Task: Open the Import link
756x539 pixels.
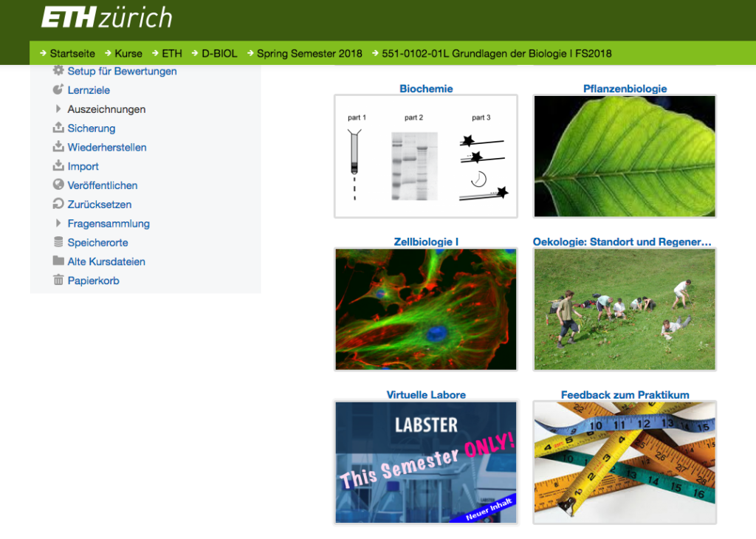Action: coord(83,166)
